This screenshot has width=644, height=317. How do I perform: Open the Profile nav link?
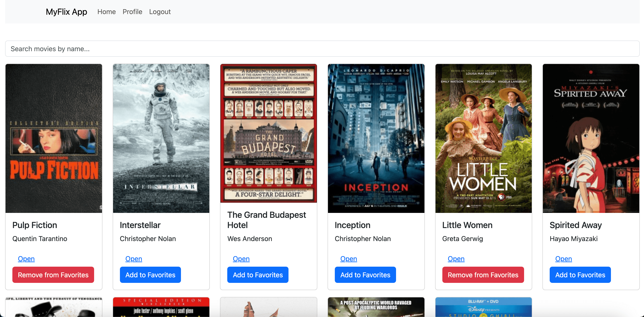click(132, 12)
